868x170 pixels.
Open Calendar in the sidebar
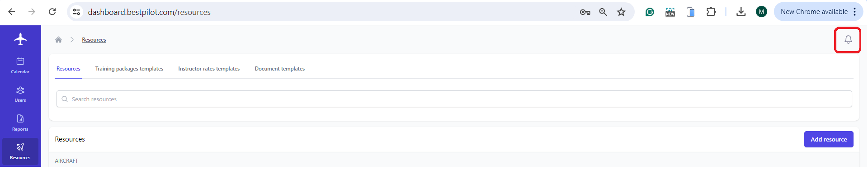point(20,66)
